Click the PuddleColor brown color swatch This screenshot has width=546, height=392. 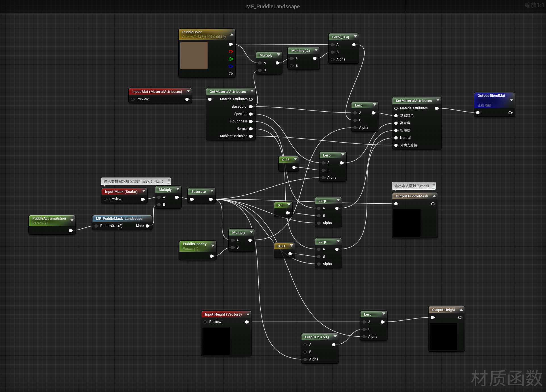194,55
